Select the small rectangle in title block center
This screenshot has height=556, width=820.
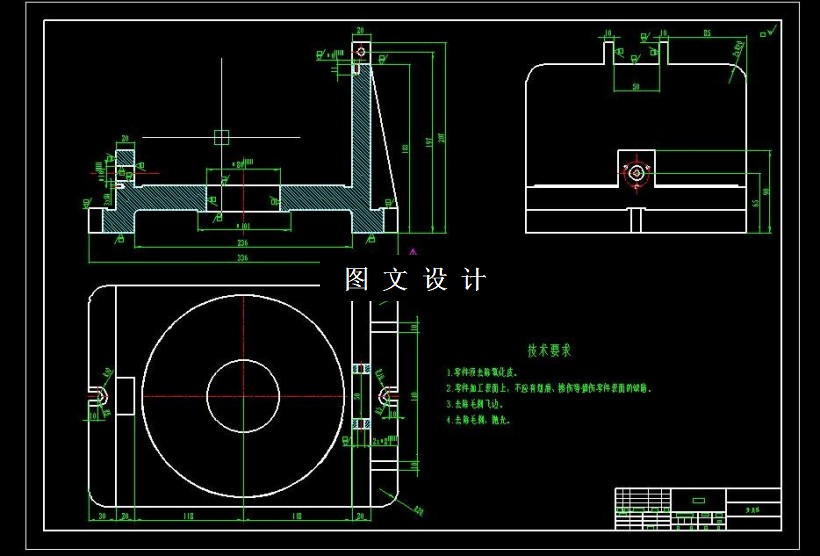699,501
